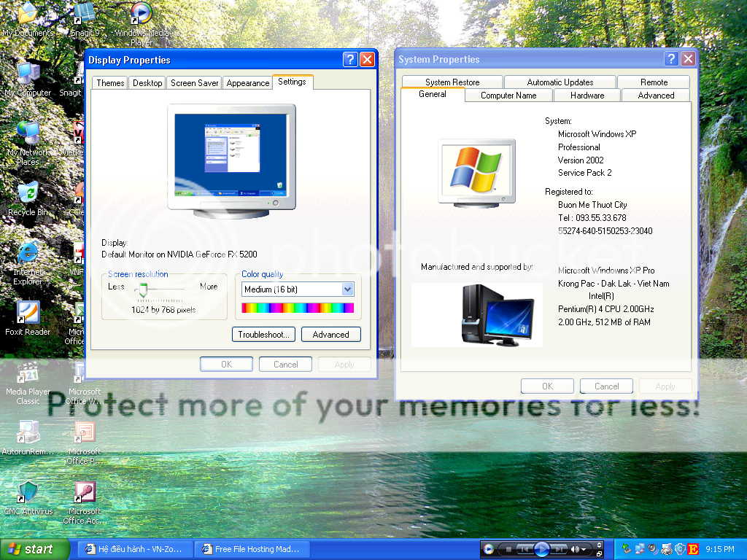Image resolution: width=747 pixels, height=560 pixels.
Task: Click System Properties help question button
Action: 671,59
